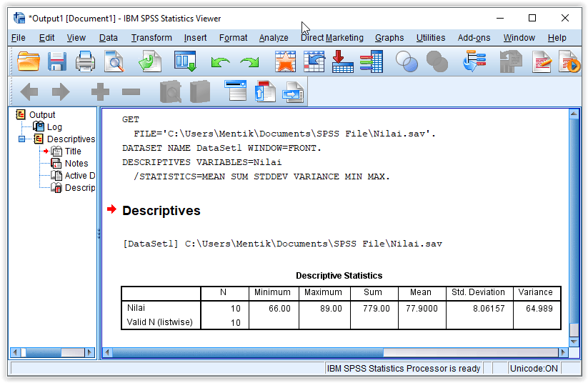Open the Window menu
This screenshot has width=588, height=383.
pos(519,38)
